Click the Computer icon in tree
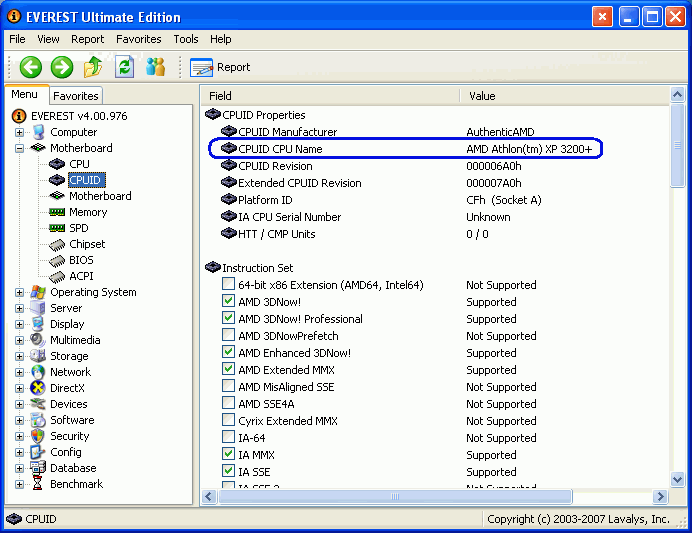Image resolution: width=692 pixels, height=533 pixels. (38, 132)
